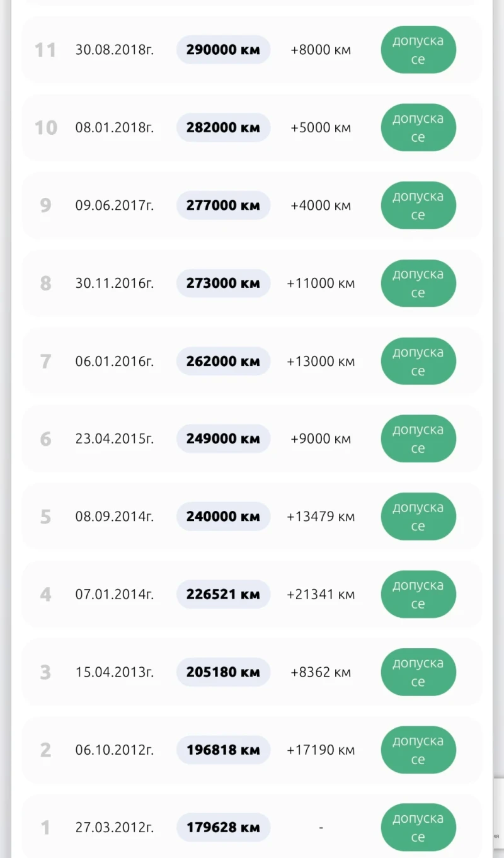Image resolution: width=504 pixels, height=858 pixels.
Task: Click the 'допуска се' badge for 06.01.2016
Action: (418, 362)
